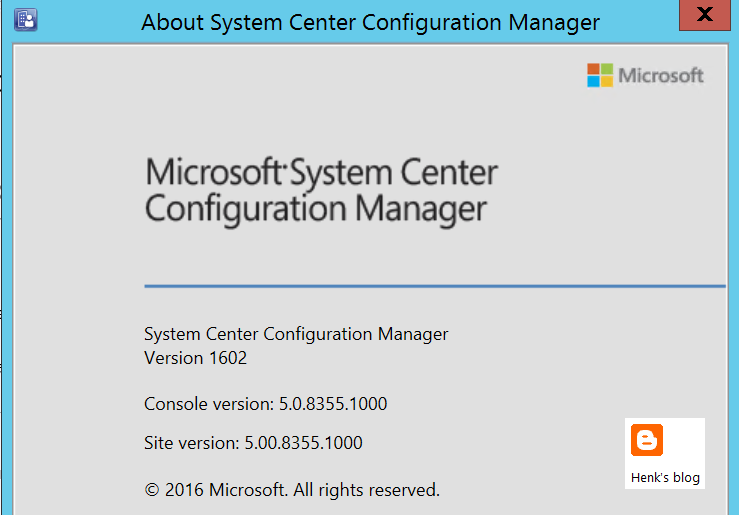Click the All rights reserved text

coord(366,490)
